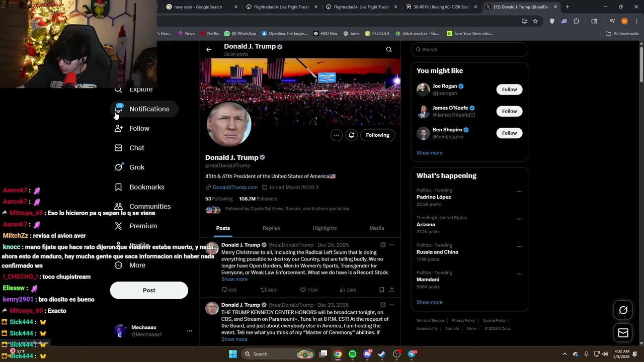Switch to Boeing KC-135R browser tab
Screen dimensions: 644x362
pyautogui.click(x=442, y=7)
